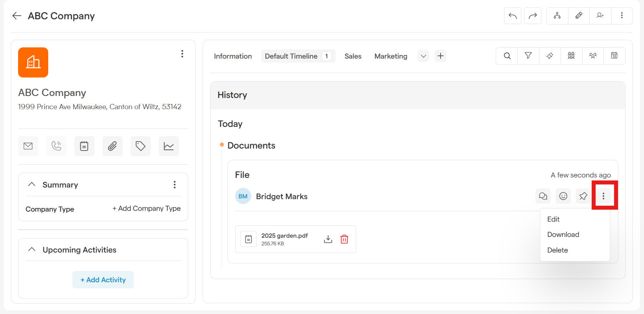The height and width of the screenshot is (314, 644).
Task: Add emoji reaction to the file entry
Action: [563, 196]
